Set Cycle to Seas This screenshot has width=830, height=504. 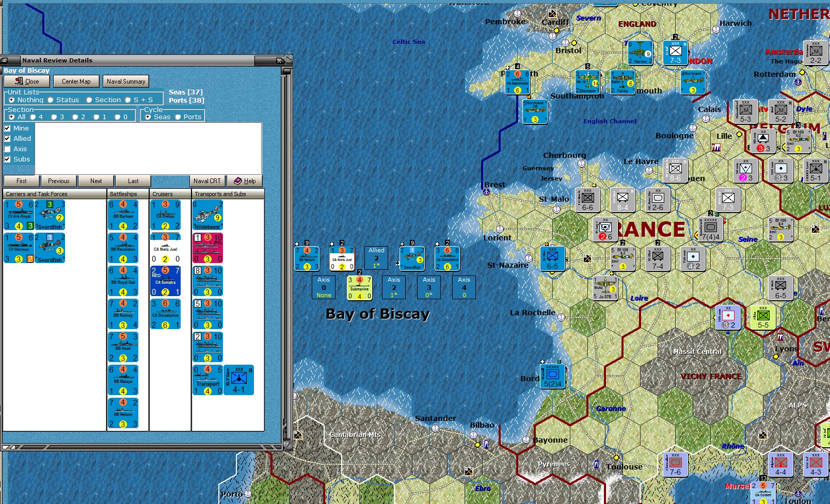pyautogui.click(x=158, y=117)
